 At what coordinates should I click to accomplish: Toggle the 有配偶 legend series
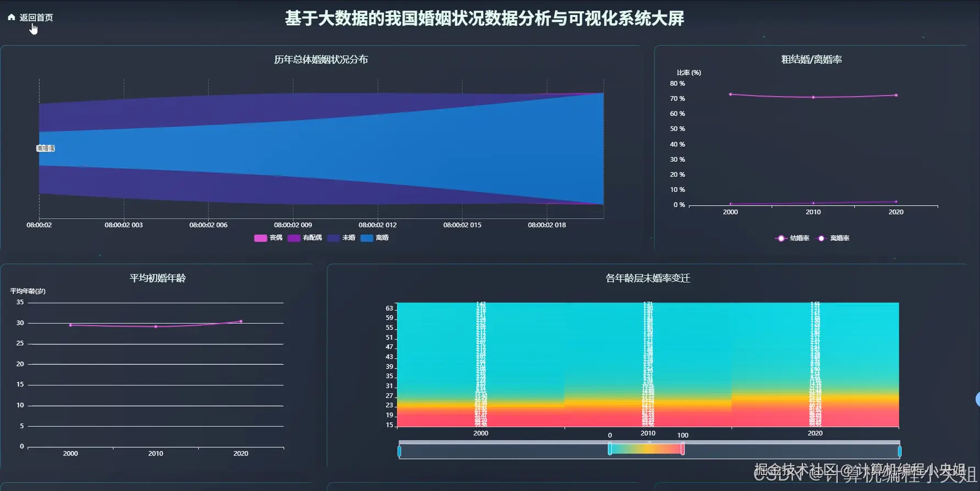click(305, 238)
